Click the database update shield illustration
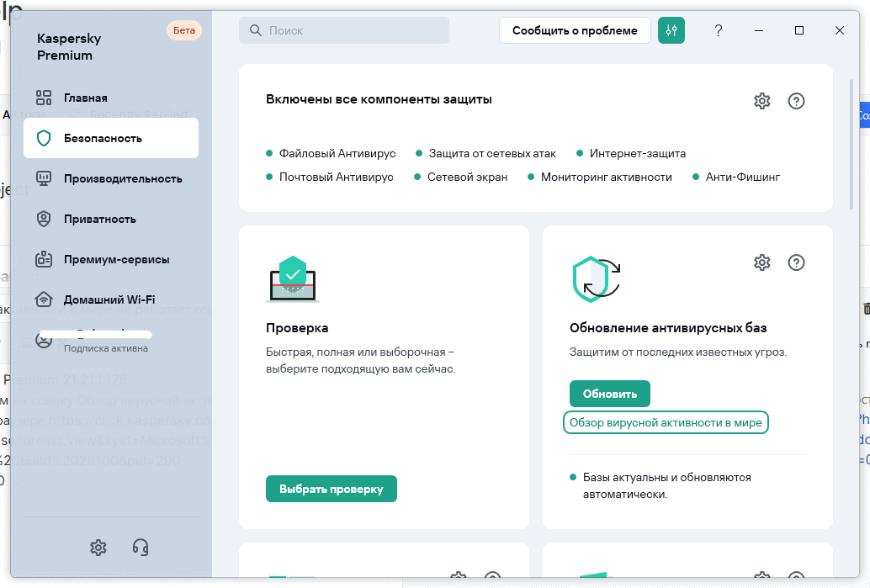This screenshot has height=588, width=870. click(597, 278)
